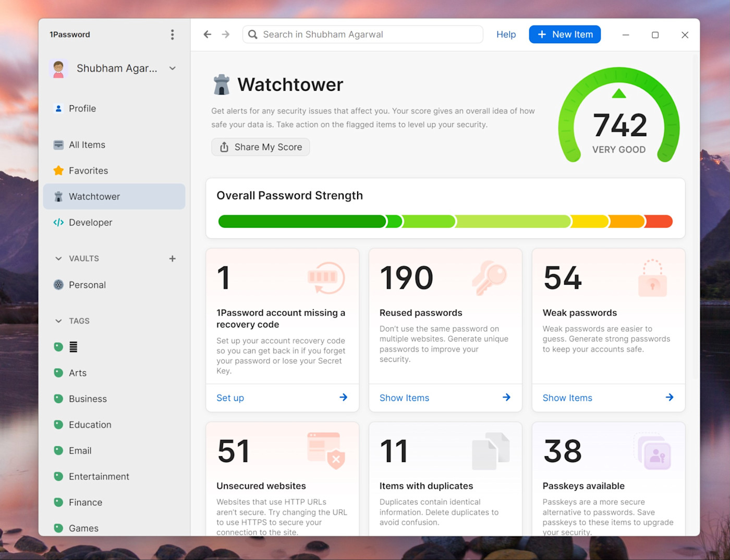The image size is (730, 560).
Task: Click the Items with duplicates title
Action: click(x=426, y=486)
